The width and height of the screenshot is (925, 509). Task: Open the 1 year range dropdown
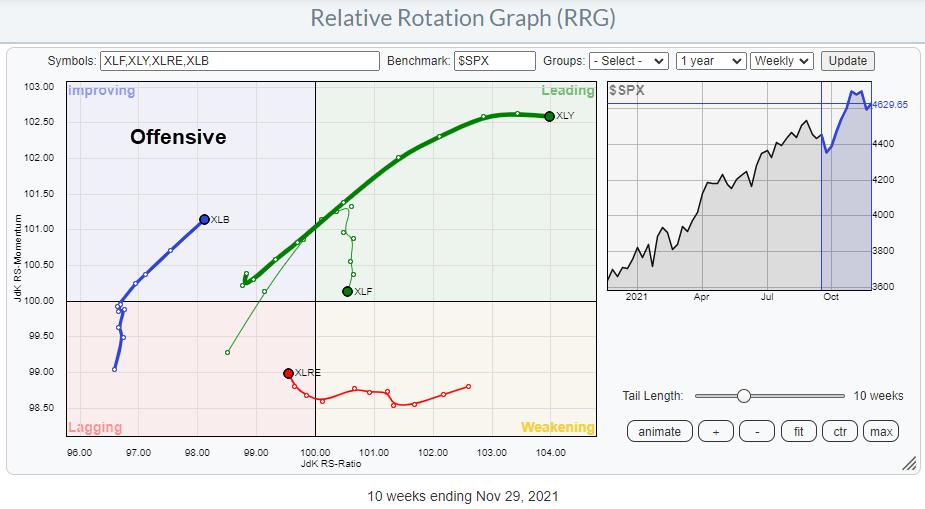tap(710, 61)
